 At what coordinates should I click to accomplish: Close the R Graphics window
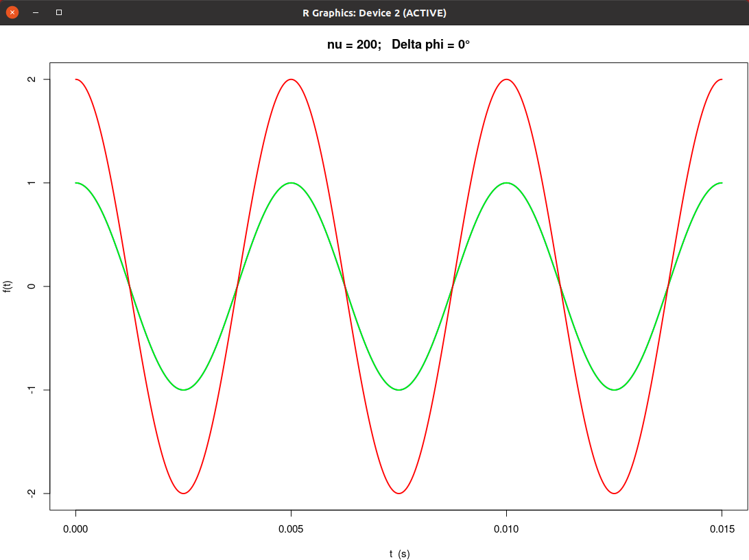[12, 12]
